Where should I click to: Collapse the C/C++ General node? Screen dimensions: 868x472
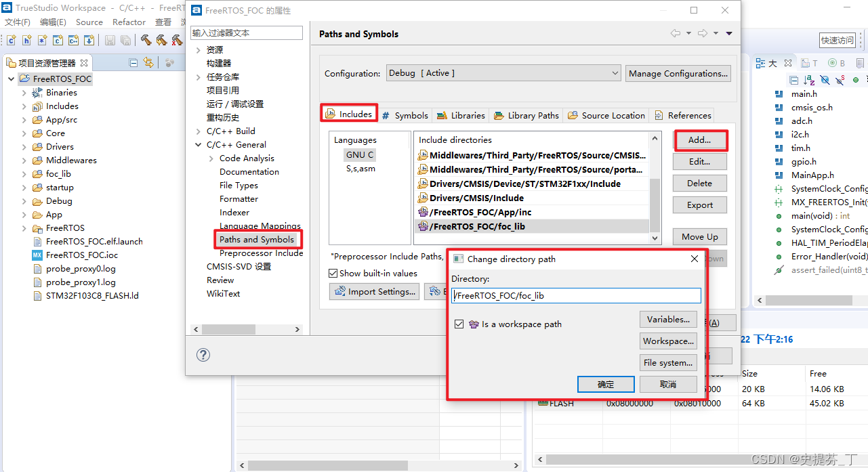pyautogui.click(x=198, y=145)
